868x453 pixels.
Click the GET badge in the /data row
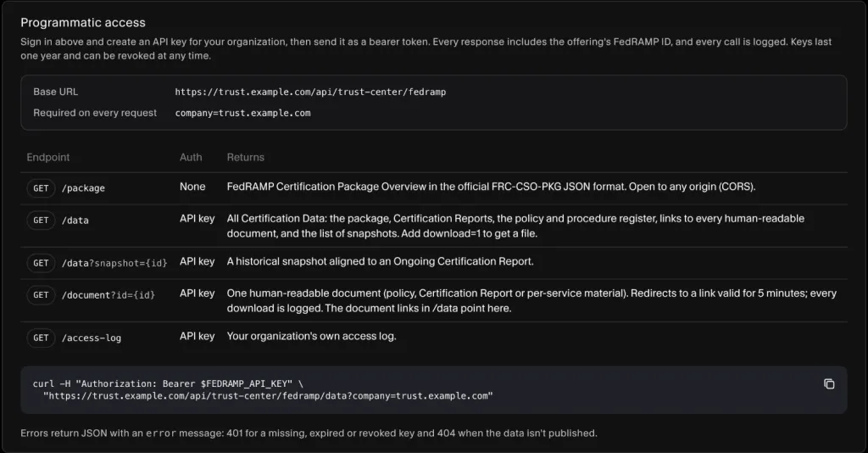click(41, 221)
